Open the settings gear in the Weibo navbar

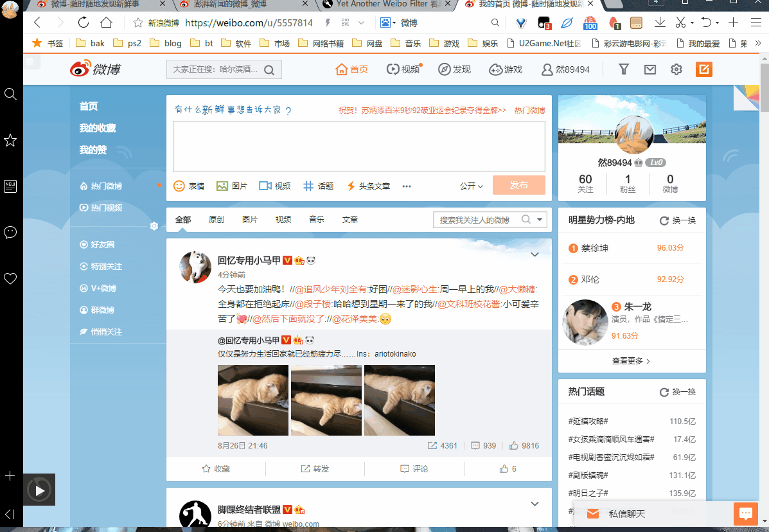pos(676,69)
